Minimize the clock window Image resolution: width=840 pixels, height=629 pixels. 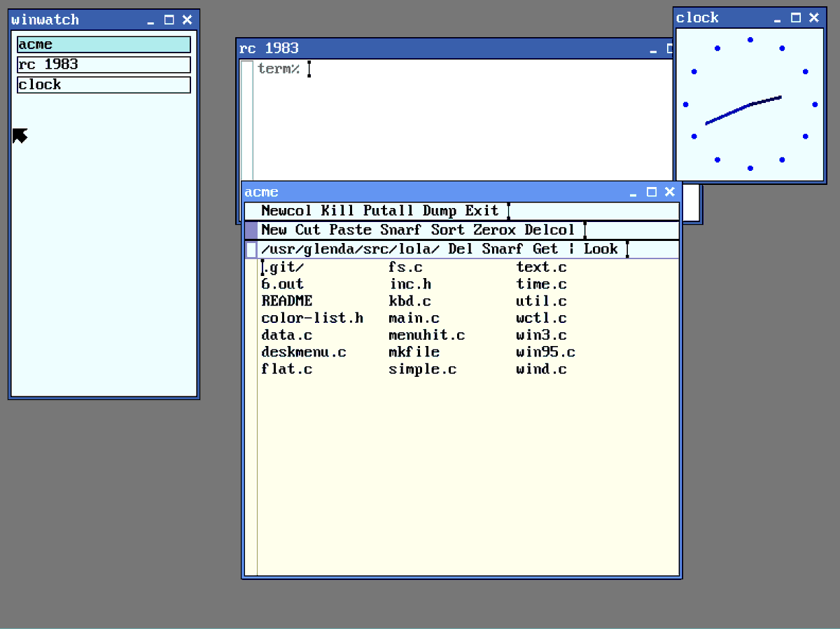(778, 18)
